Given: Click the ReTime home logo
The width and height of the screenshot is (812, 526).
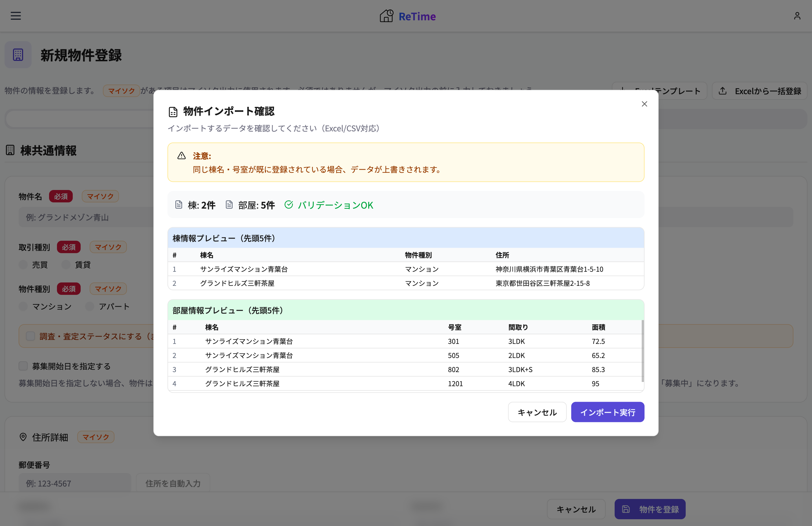Looking at the screenshot, I should click(x=407, y=16).
